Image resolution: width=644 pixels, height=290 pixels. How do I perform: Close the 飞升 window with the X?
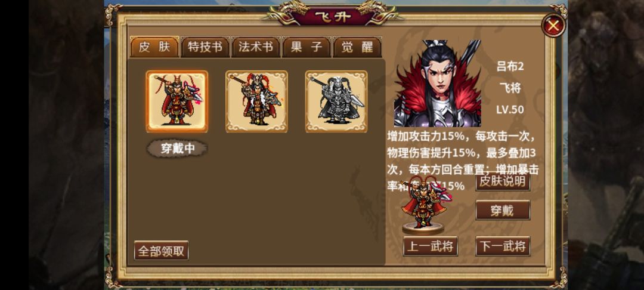point(553,26)
